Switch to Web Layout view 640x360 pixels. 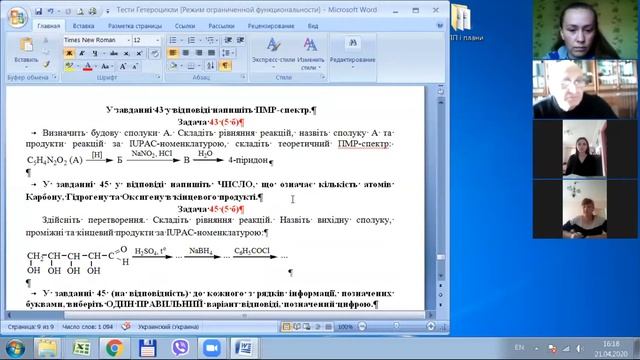(307, 327)
